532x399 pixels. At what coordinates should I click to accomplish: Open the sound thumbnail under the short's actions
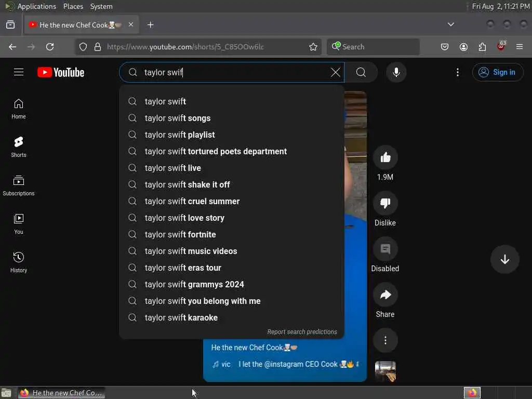[x=385, y=371]
